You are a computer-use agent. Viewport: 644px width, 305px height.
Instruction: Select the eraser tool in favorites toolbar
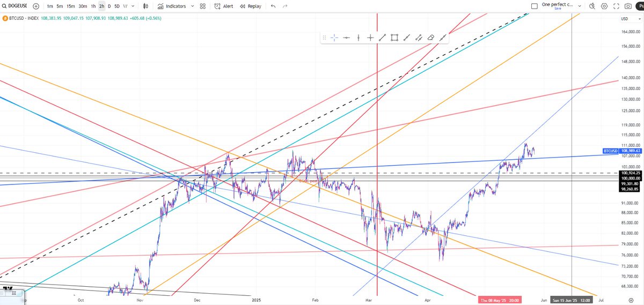(430, 38)
